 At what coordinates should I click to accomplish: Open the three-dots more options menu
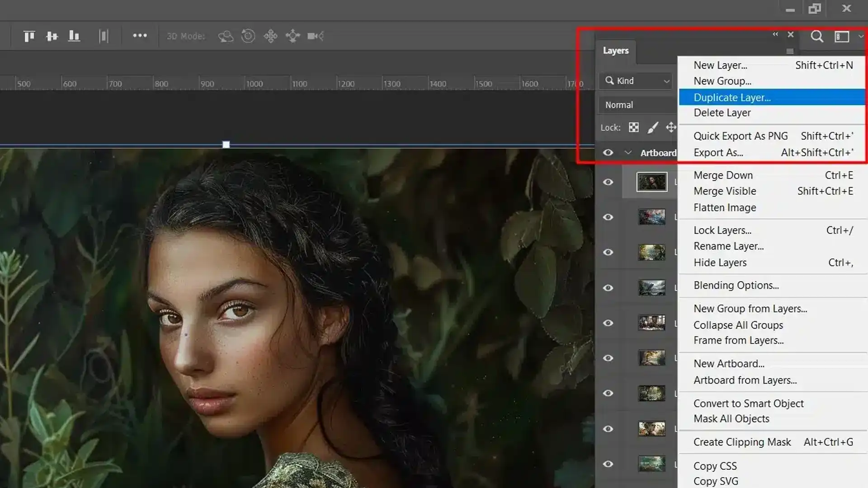coord(140,36)
